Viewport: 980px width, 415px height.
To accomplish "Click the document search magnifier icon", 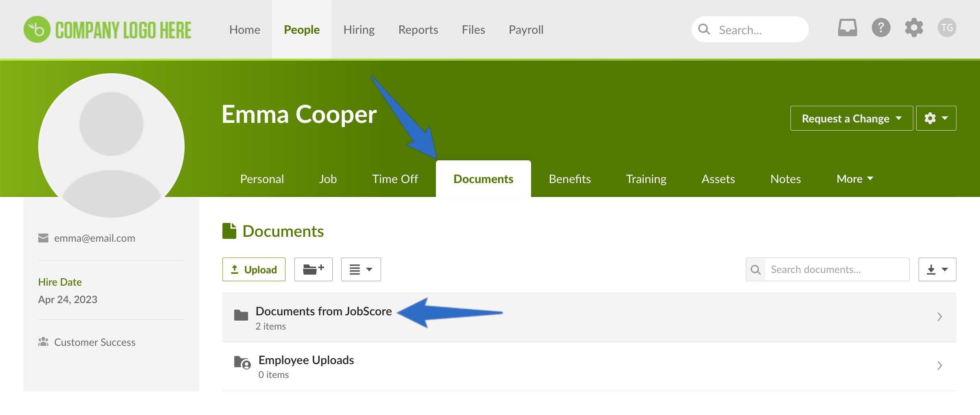I will [x=756, y=269].
